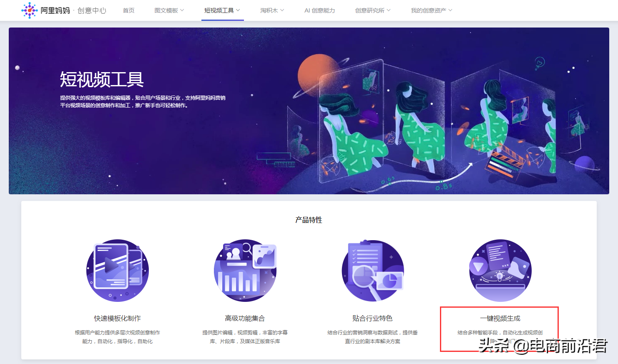This screenshot has height=364, width=618.
Task: Go to AI 创意能力 page
Action: coord(319,10)
